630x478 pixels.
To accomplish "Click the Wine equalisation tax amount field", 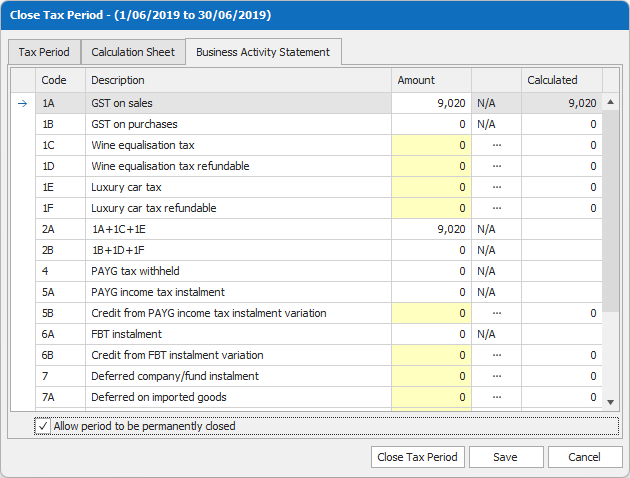I will pyautogui.click(x=431, y=145).
